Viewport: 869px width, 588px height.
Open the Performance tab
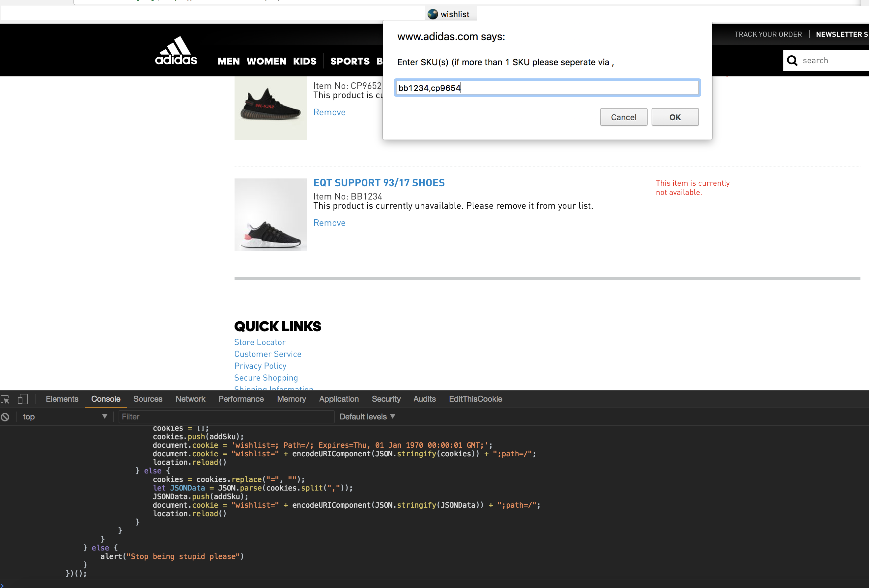coord(241,399)
